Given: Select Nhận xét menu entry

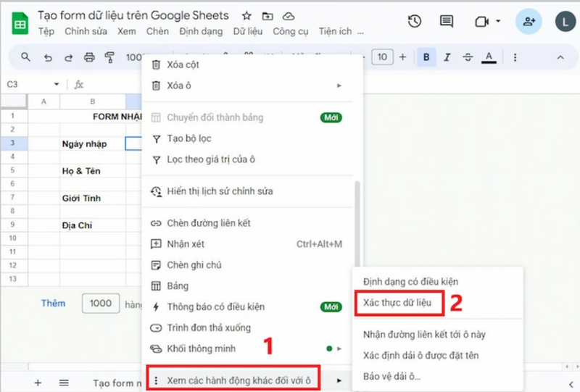Looking at the screenshot, I should [x=246, y=244].
